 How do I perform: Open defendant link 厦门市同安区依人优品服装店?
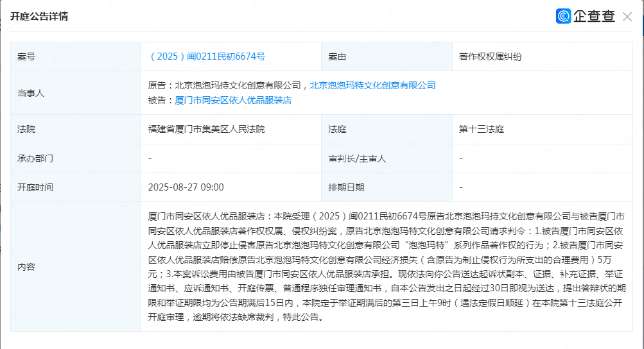(233, 100)
